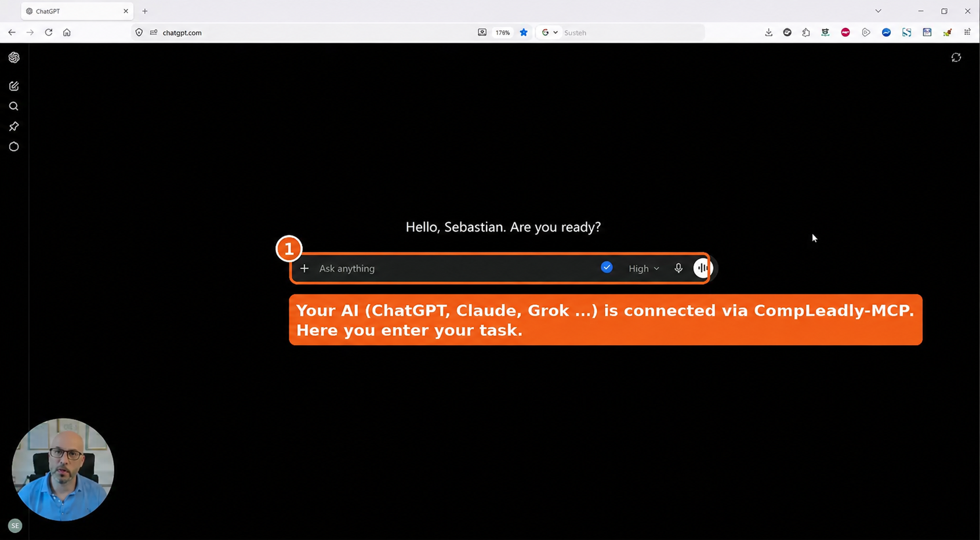This screenshot has height=540, width=980.
Task: Open the grid icon at toolbar end
Action: click(x=967, y=32)
